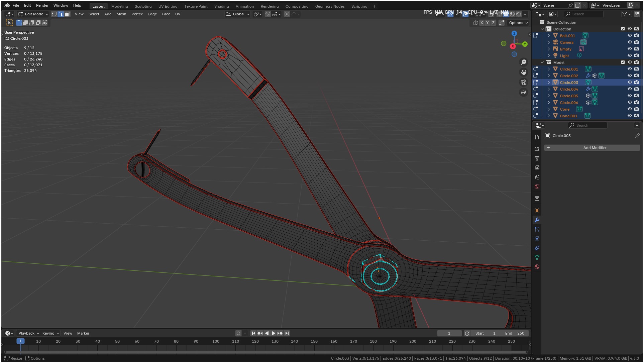This screenshot has height=363, width=644.
Task: Hide Cone.001 with its eye icon
Action: (x=630, y=116)
